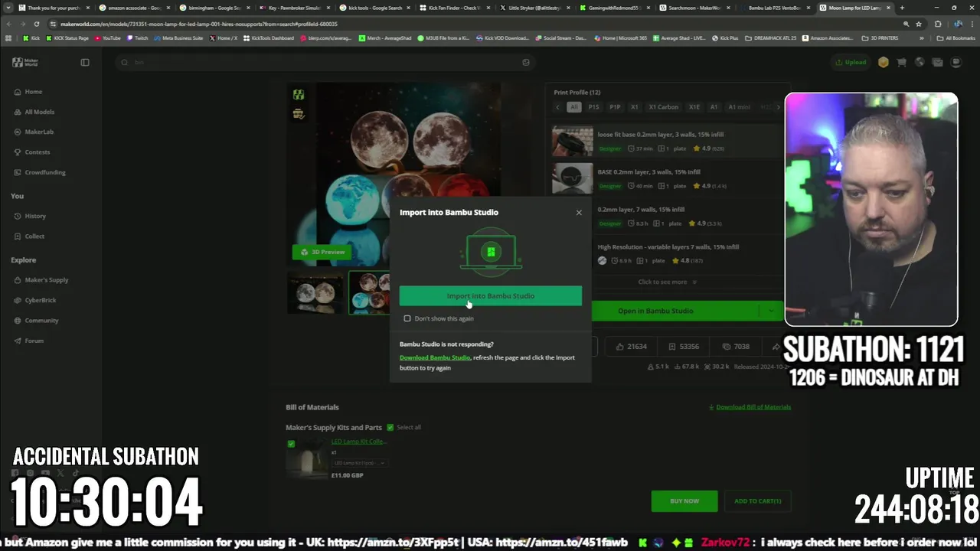Open Contests in the sidebar

37,152
